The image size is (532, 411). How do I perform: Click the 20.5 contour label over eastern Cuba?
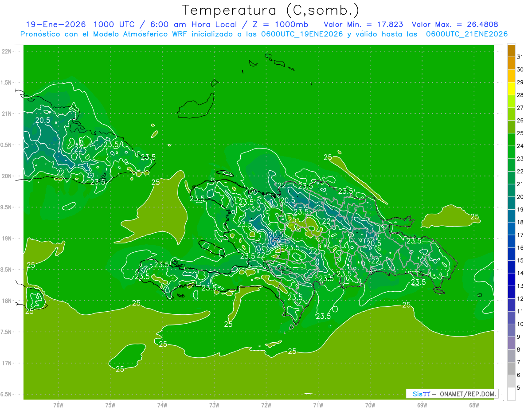pyautogui.click(x=43, y=120)
